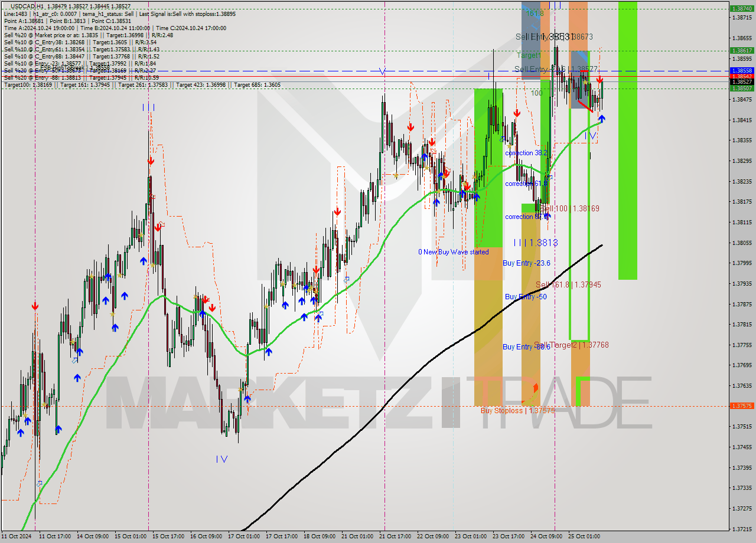Click the 'Sell Entry -23.6 | 1.38577' label
The image size is (756, 543).
pyautogui.click(x=556, y=69)
